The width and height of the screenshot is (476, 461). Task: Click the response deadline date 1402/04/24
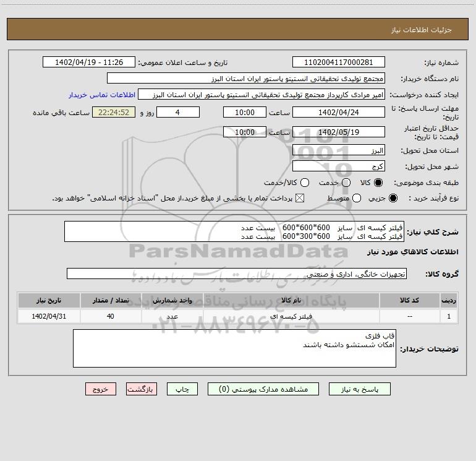coord(339,112)
